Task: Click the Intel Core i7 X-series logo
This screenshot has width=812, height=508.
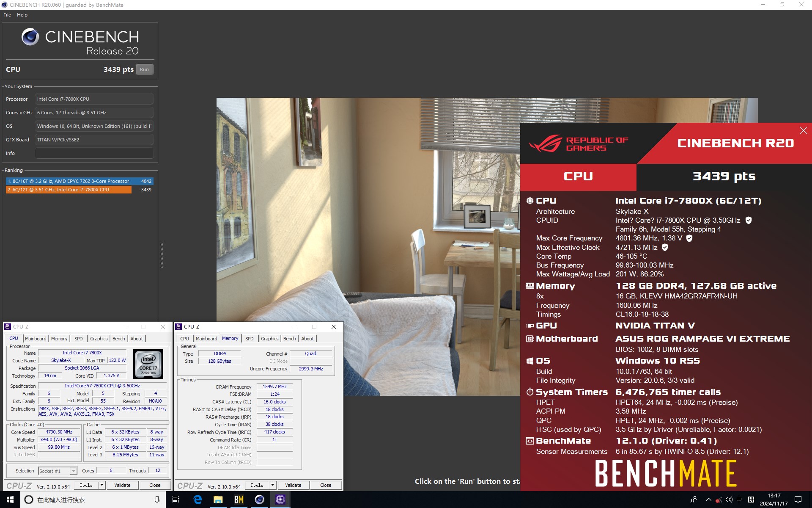Action: pyautogui.click(x=148, y=364)
